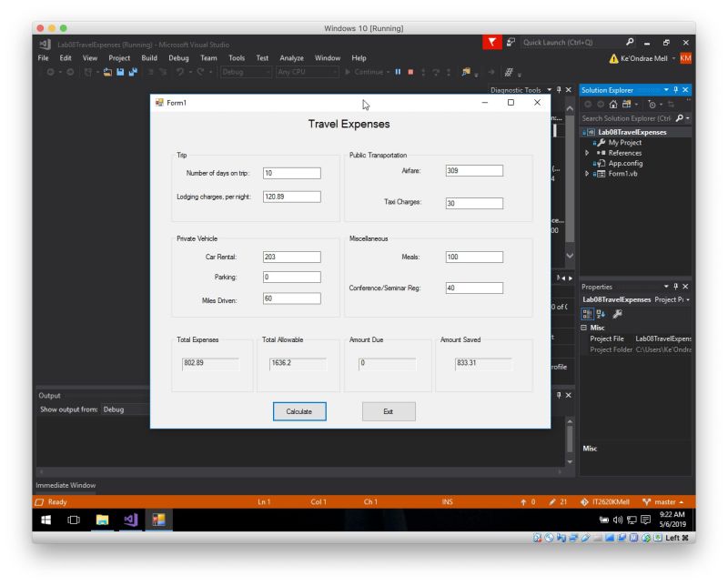728x586 pixels.
Task: Click the Parking input field
Action: (x=291, y=278)
